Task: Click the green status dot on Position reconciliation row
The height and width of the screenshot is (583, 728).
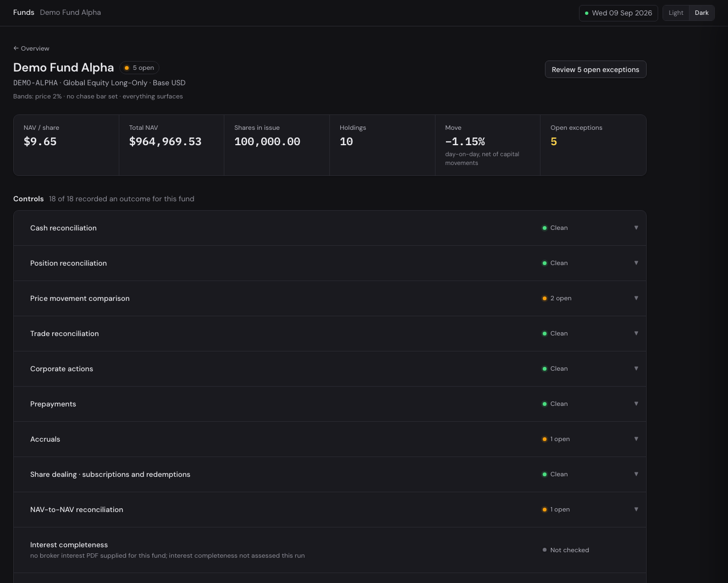Action: point(544,263)
